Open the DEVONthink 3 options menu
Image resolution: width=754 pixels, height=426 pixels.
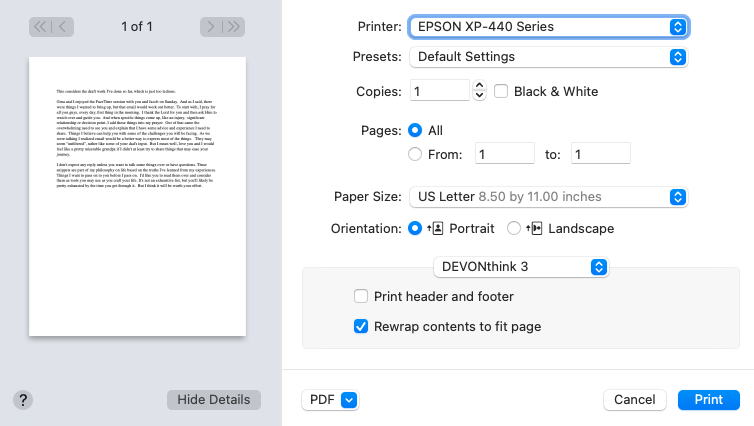point(520,266)
